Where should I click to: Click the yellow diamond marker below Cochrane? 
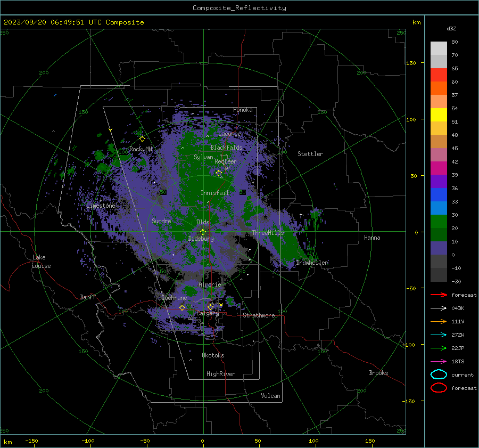[x=182, y=307]
